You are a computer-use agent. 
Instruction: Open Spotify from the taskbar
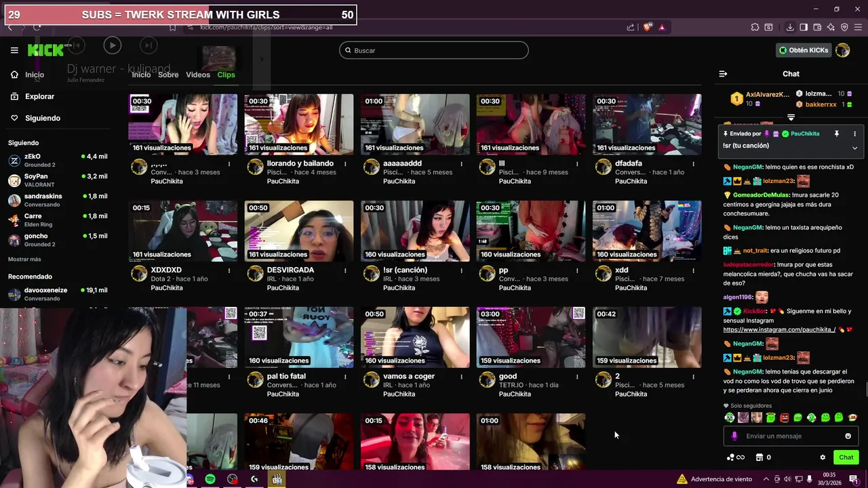coord(210,479)
